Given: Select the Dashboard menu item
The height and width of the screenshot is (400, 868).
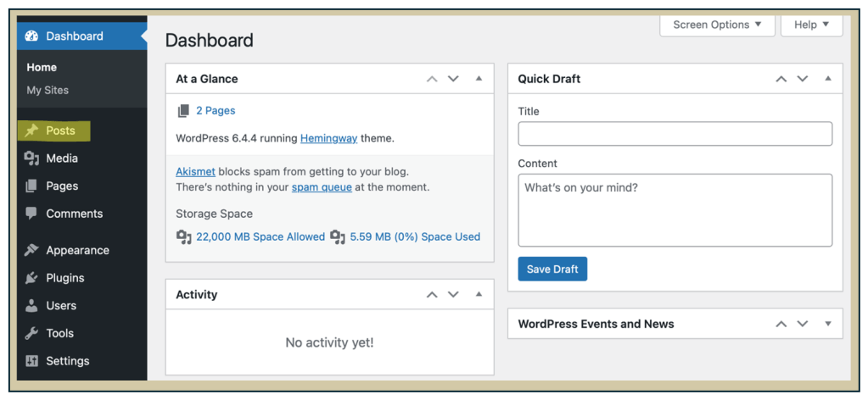Looking at the screenshot, I should point(75,36).
